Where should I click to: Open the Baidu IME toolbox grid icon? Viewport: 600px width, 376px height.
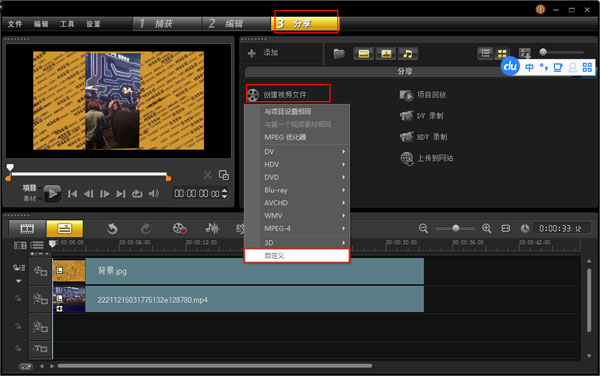click(587, 68)
